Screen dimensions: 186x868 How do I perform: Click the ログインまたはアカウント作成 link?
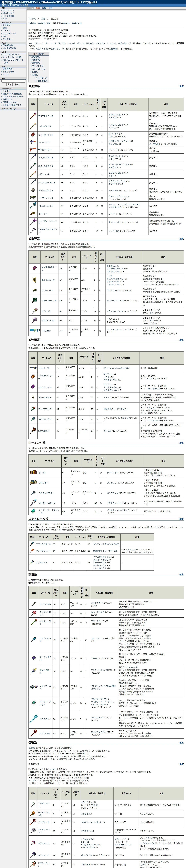(15, 5)
